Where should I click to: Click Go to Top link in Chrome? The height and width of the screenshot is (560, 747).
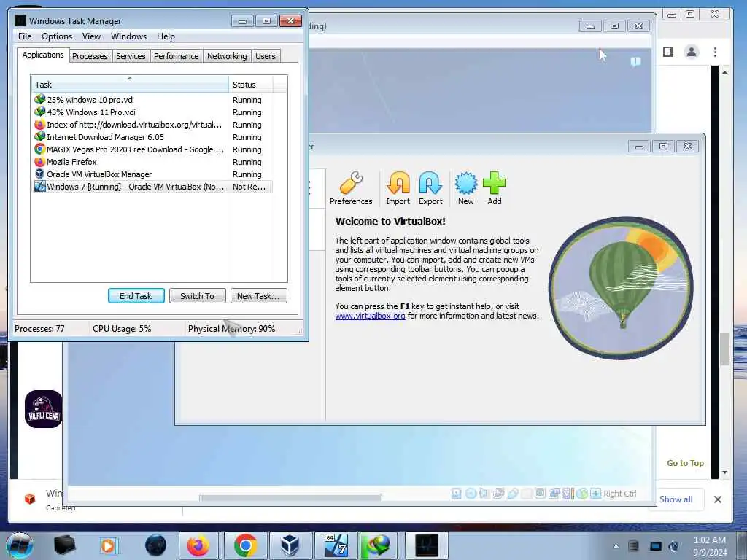click(x=685, y=463)
